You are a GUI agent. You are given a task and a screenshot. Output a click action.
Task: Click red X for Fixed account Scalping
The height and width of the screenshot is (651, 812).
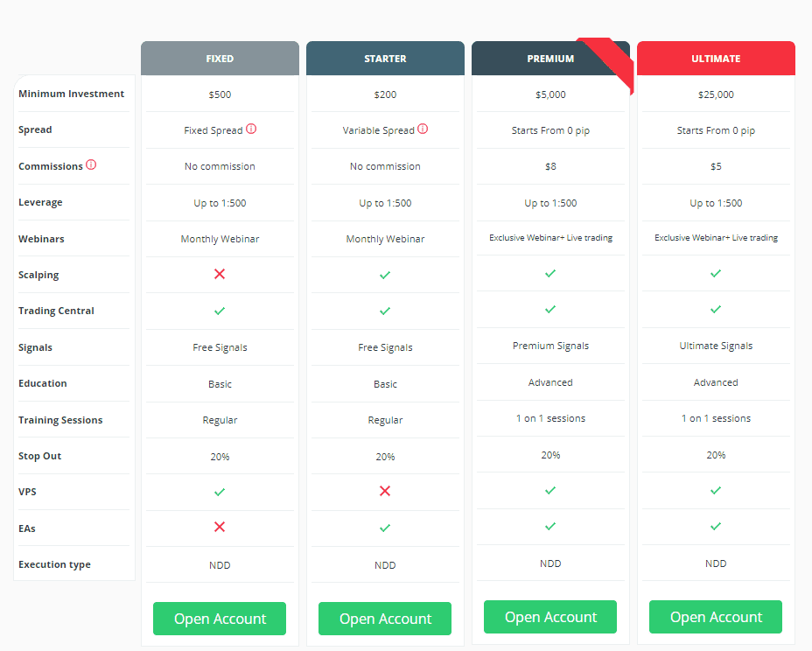(x=220, y=274)
